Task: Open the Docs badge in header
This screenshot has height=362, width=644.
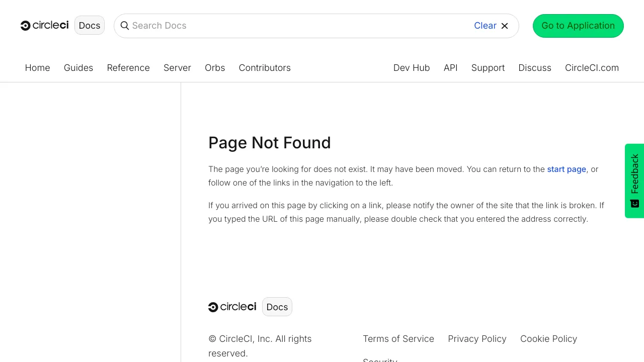Action: point(90,26)
